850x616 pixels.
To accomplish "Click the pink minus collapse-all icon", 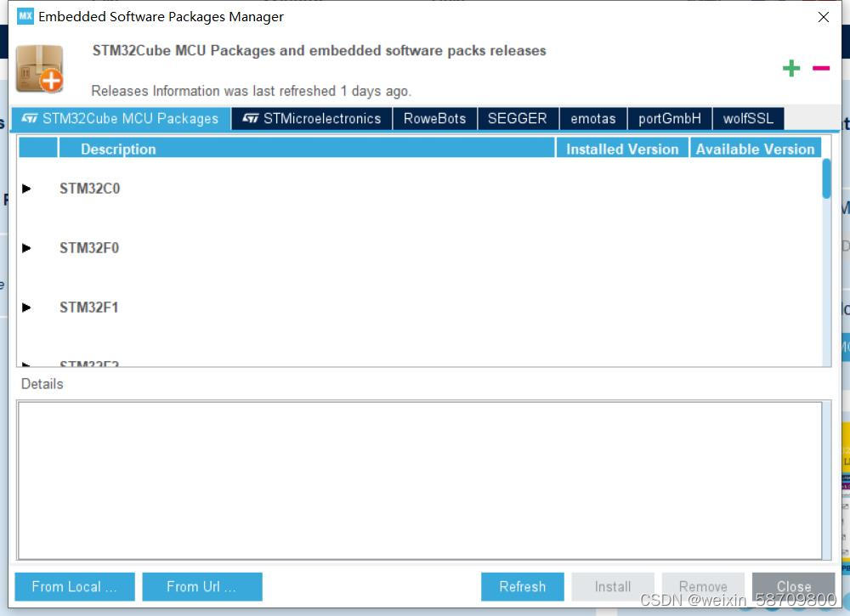I will click(821, 68).
